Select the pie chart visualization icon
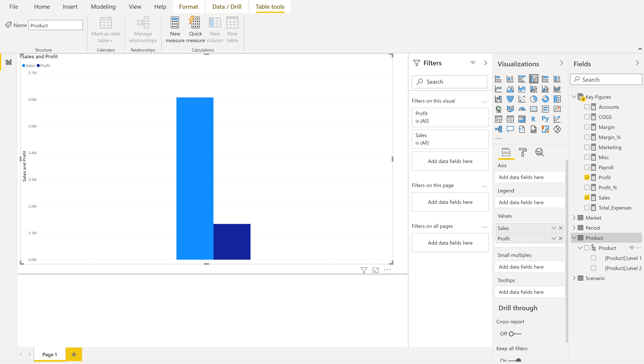Image resolution: width=644 pixels, height=364 pixels. 533,99
